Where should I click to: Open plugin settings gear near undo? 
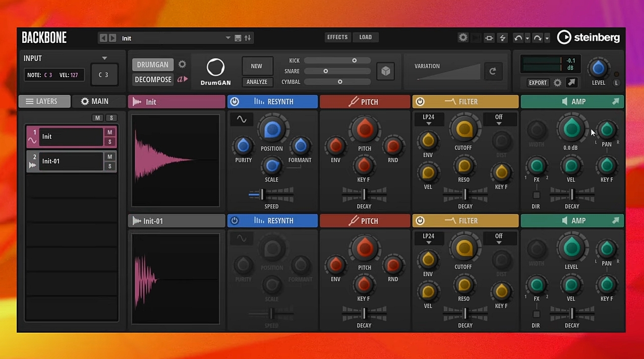[x=463, y=37]
